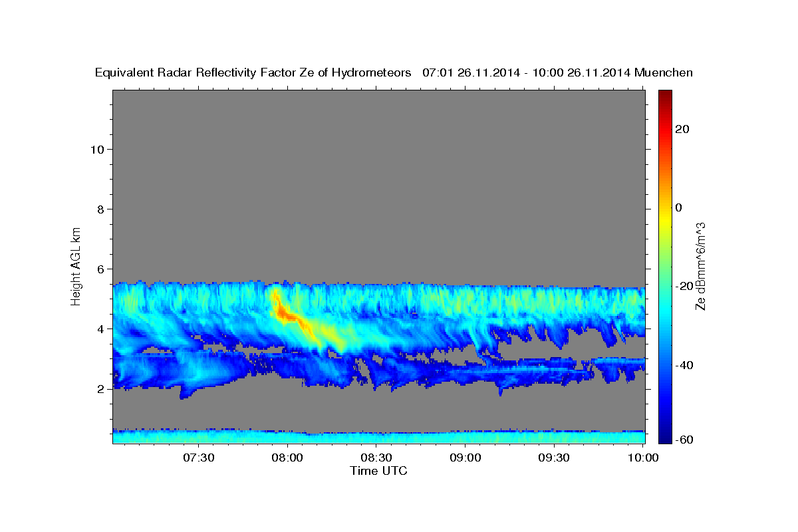Screen dimensions: 798x532
Task: Click the 'Height AGL km' y-axis label
Action: coord(76,265)
